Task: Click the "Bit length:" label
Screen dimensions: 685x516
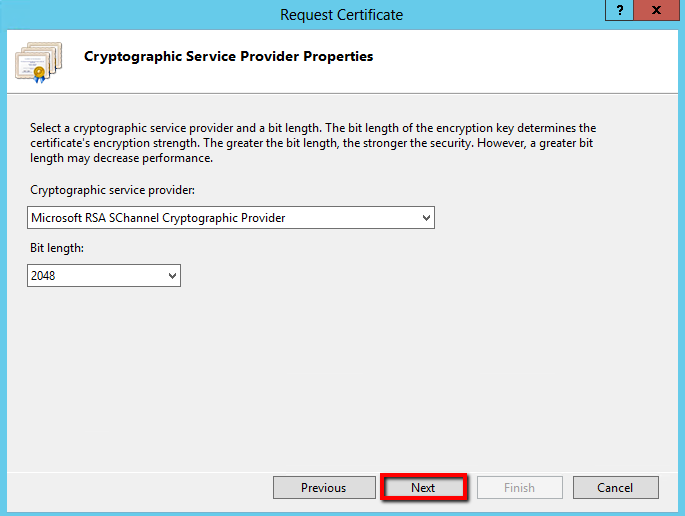Action: point(57,249)
